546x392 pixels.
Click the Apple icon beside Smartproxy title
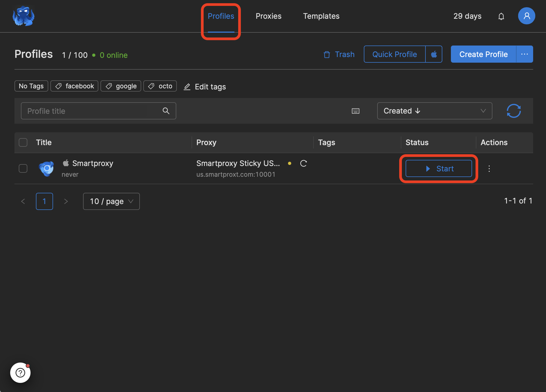pyautogui.click(x=66, y=163)
